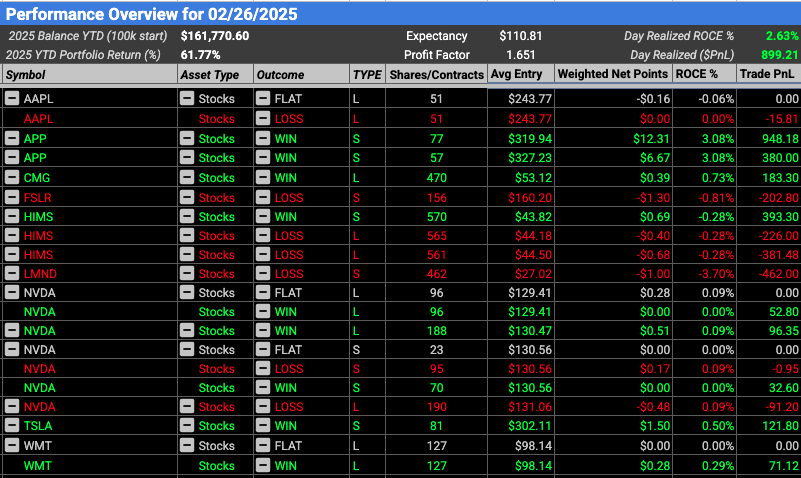The image size is (801, 478).
Task: Collapse symbol group for NVDA FLAT with 96 shares
Action: coord(12,292)
